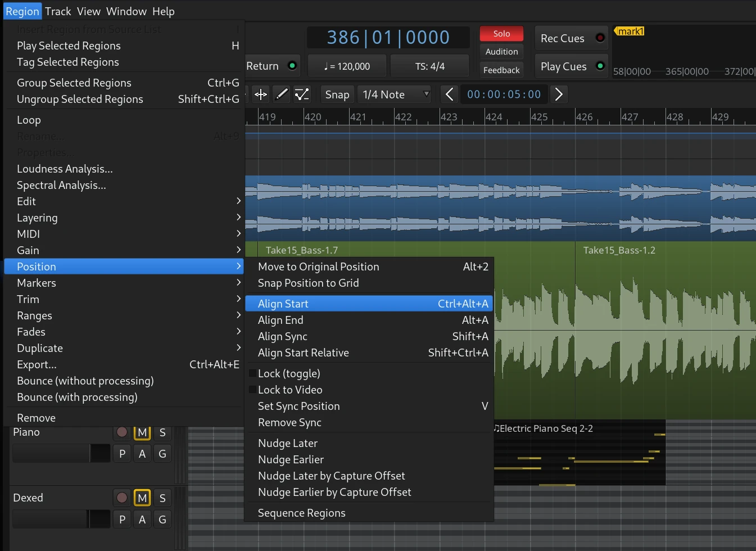756x551 pixels.
Task: Select the pencil draw tool
Action: pos(282,94)
